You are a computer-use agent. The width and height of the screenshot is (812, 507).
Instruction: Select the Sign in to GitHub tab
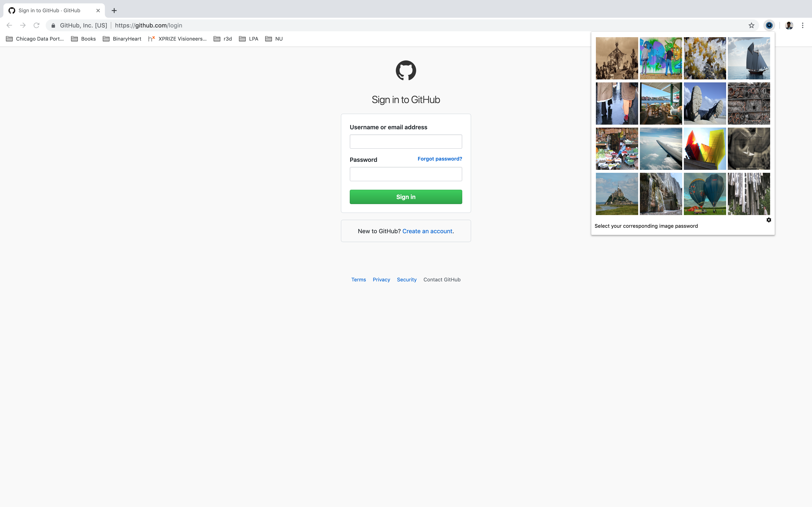[50, 11]
